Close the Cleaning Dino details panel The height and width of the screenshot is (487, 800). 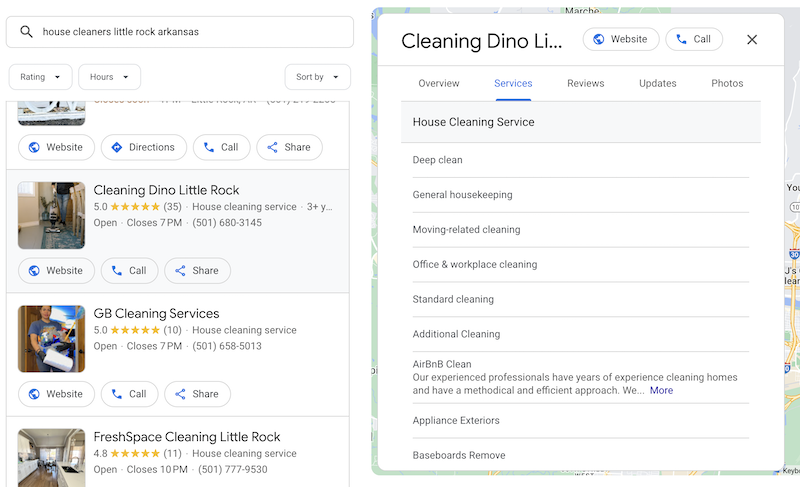coord(752,40)
